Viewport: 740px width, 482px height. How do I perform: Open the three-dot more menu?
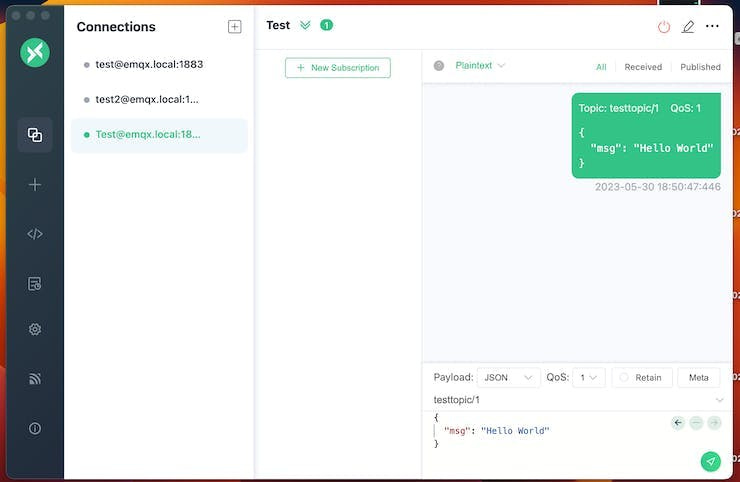click(712, 26)
